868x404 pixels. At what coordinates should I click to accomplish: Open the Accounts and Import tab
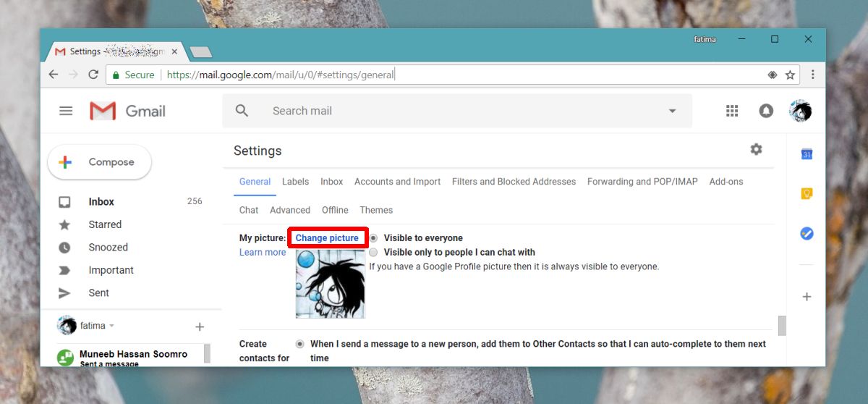click(397, 182)
